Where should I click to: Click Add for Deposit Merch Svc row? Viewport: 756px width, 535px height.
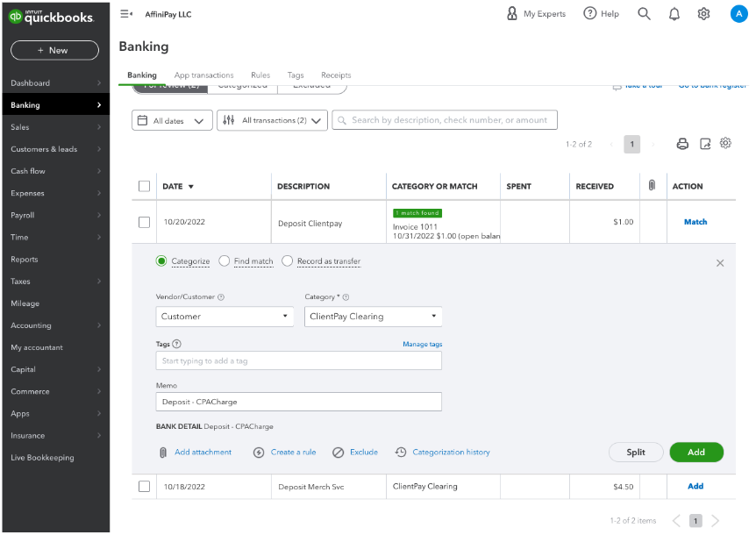pos(695,486)
